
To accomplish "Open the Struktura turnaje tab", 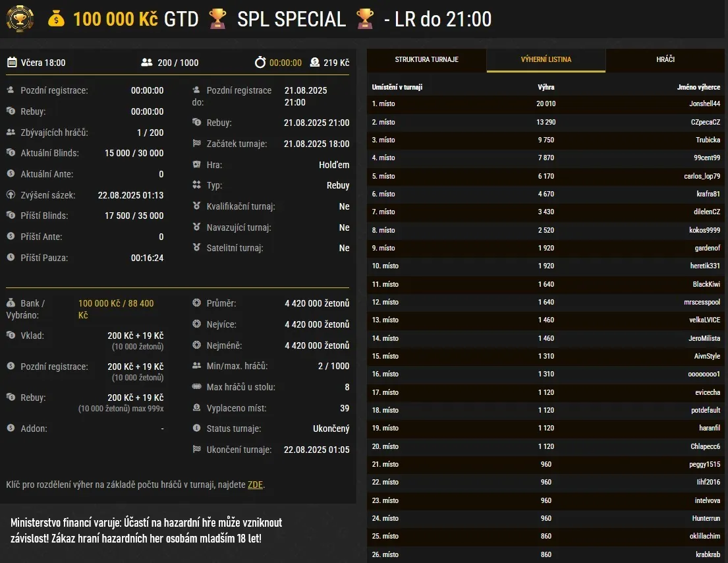I will coord(426,60).
